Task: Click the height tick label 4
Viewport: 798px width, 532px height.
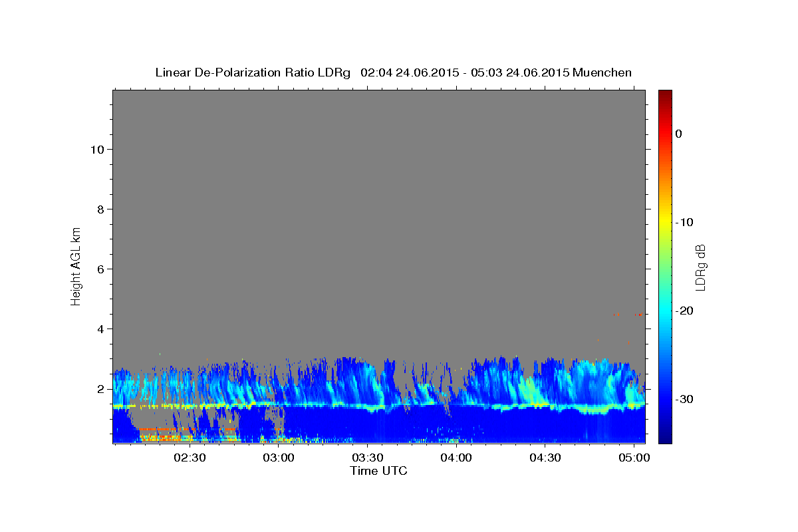Action: (x=100, y=329)
